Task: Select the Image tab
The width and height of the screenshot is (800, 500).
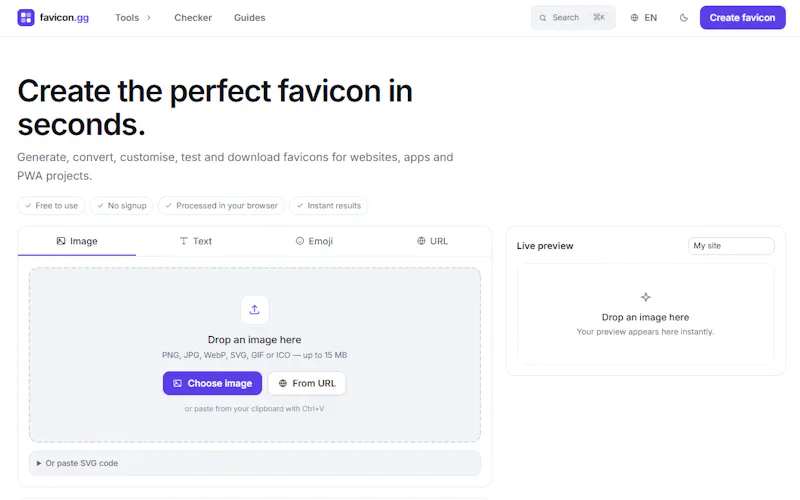Action: tap(77, 241)
